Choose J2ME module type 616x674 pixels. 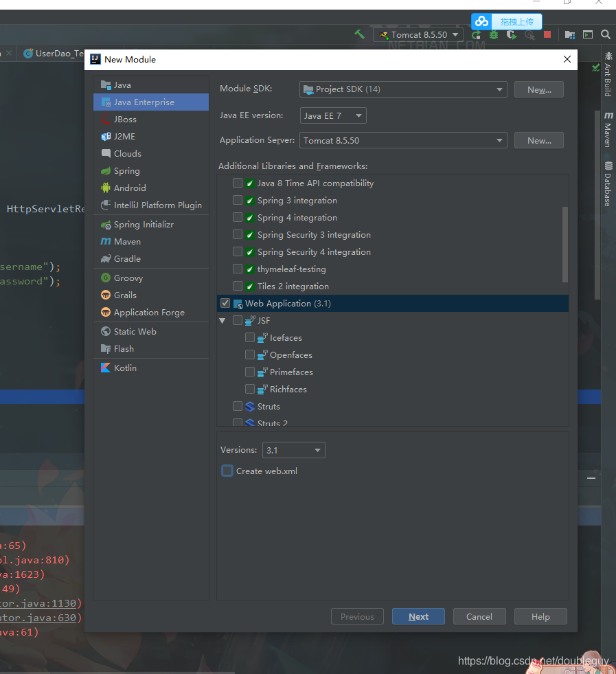151,137
